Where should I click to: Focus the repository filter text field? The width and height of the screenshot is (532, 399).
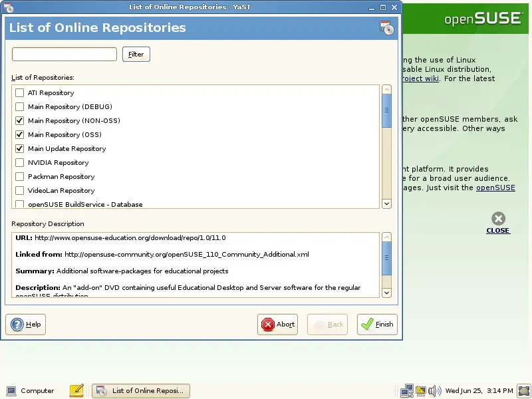[x=65, y=55]
